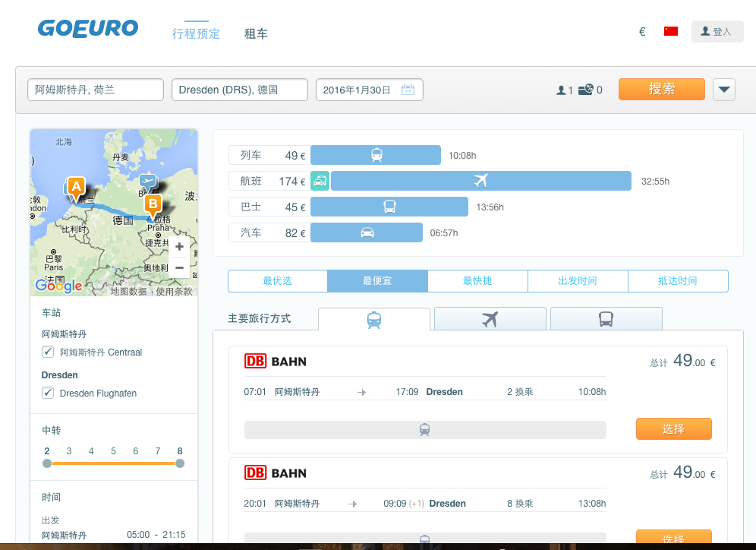Switch language with the China flag icon

[x=671, y=31]
